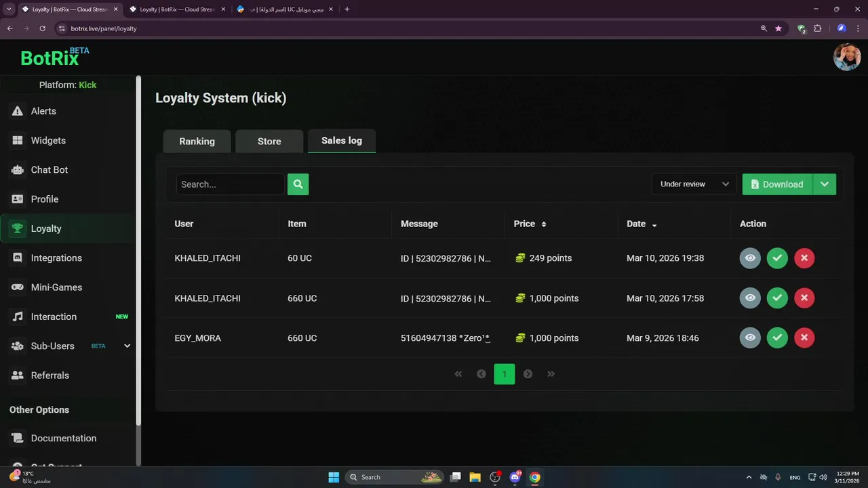Open the user avatar menu
Viewport: 868px width, 488px height.
(x=846, y=57)
